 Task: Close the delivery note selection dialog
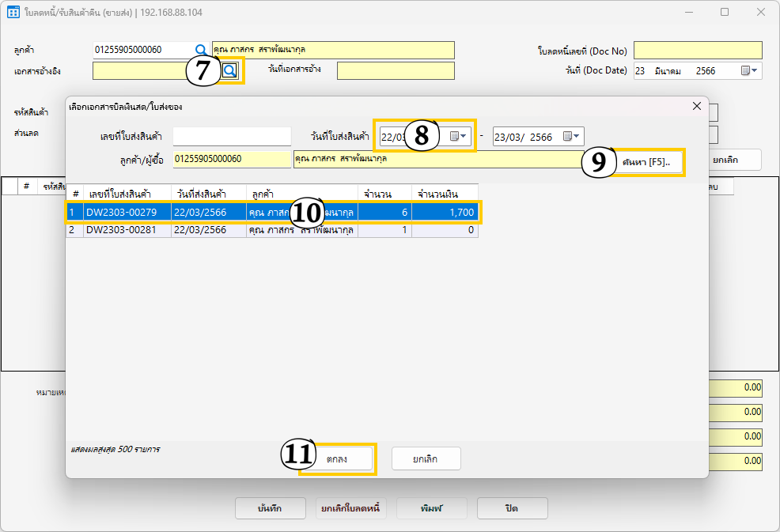[x=696, y=105]
